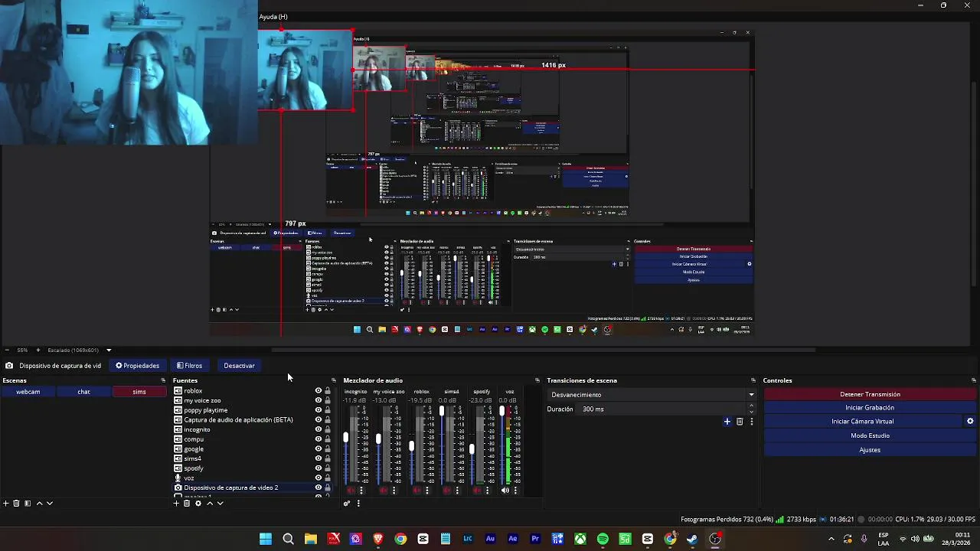Click Desactivar button in source toolbar
The height and width of the screenshot is (551, 980).
[239, 366]
